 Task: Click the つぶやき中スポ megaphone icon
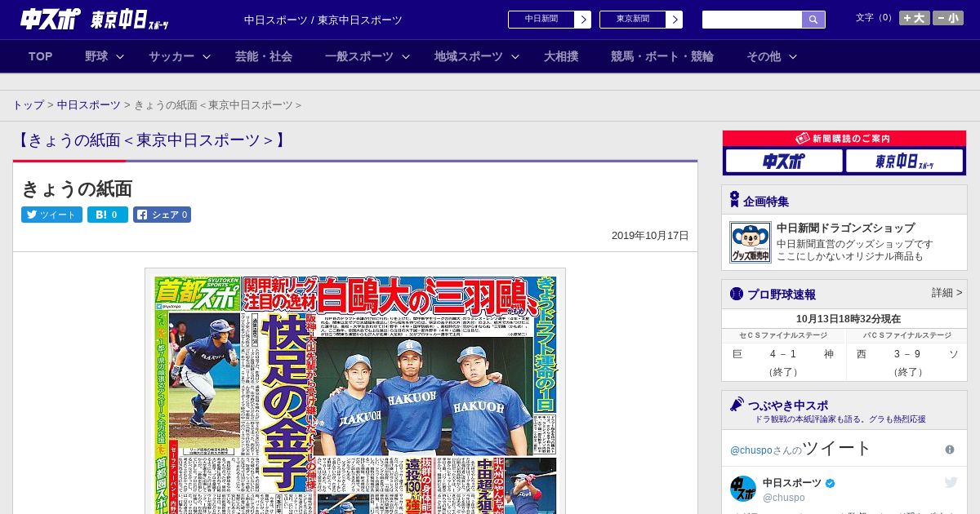737,404
